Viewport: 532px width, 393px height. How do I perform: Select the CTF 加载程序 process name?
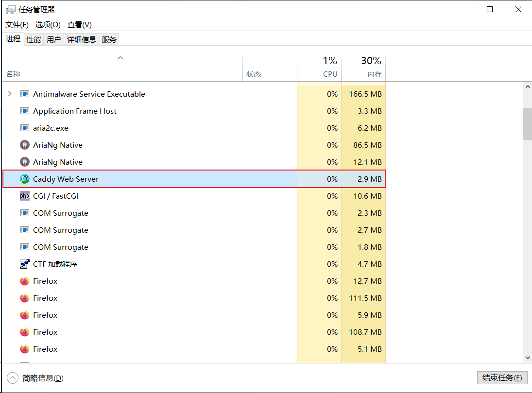(55, 264)
